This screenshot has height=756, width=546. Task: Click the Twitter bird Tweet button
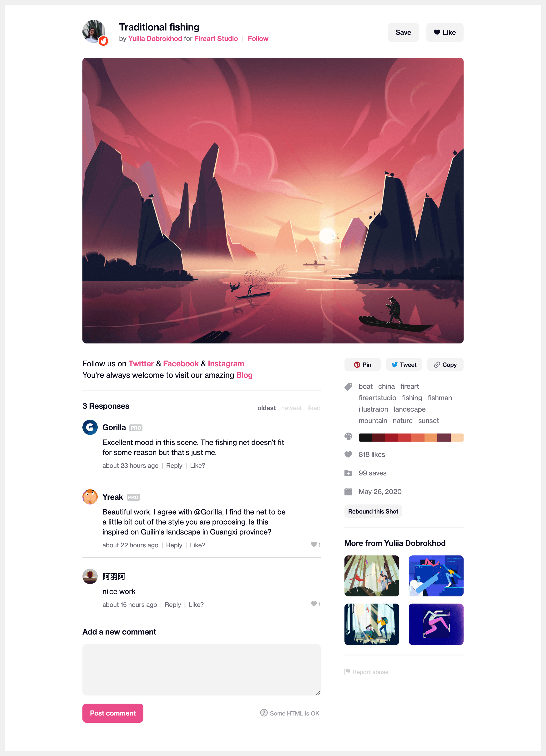(404, 365)
